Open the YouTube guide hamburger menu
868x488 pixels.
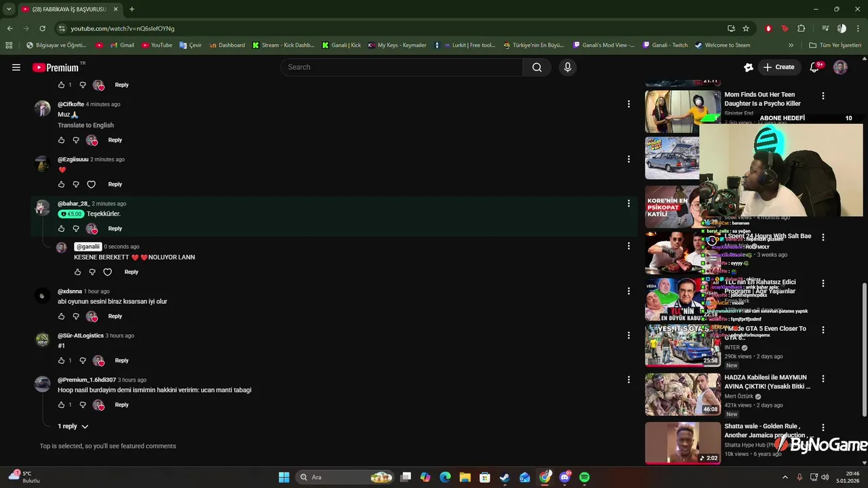[16, 67]
